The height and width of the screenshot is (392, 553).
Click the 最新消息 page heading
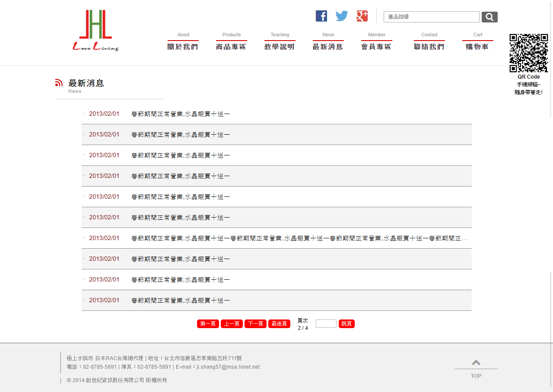pos(86,83)
